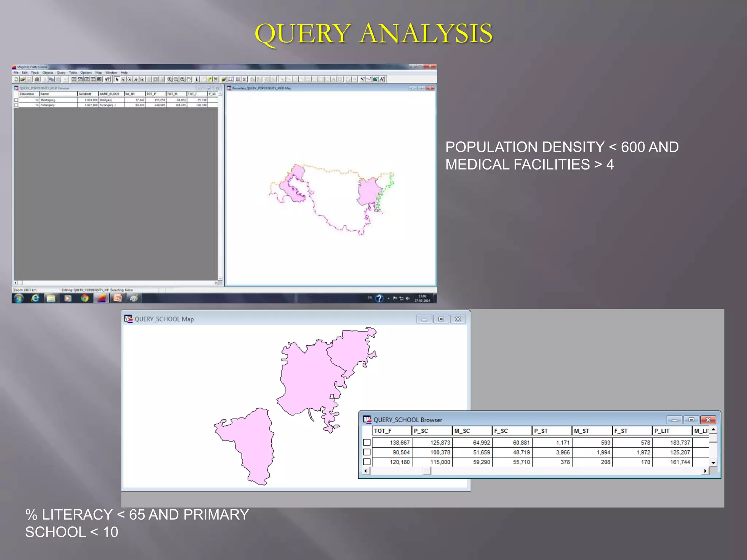This screenshot has height=560, width=747.
Task: Check the 138,667 row checkbox in QUERY_SCHOOL Browser
Action: pos(367,442)
